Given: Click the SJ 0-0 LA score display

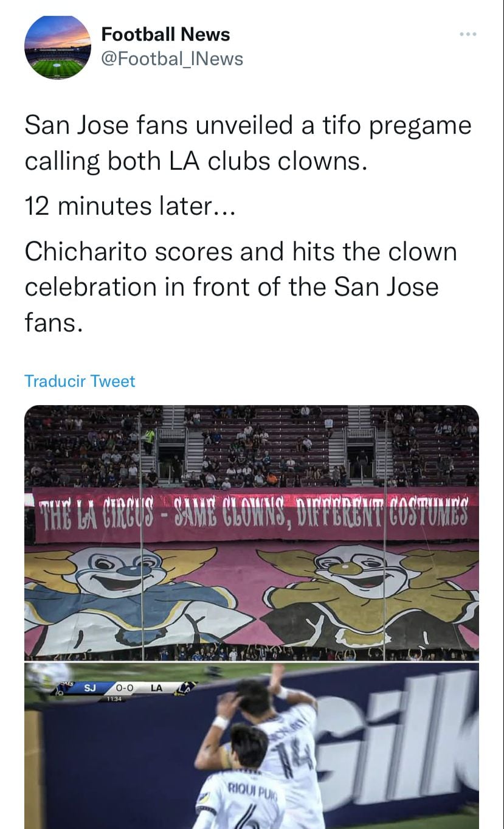Looking at the screenshot, I should [122, 688].
